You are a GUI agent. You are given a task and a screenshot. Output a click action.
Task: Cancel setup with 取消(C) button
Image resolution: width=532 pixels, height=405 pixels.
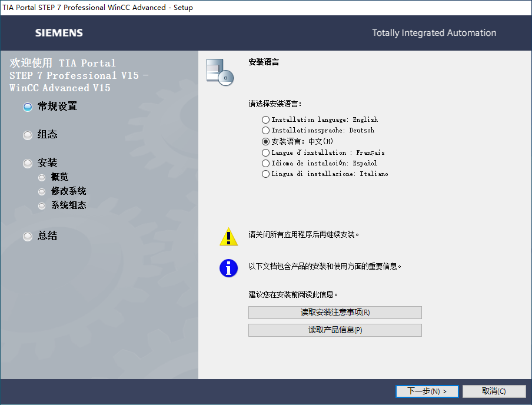(494, 391)
